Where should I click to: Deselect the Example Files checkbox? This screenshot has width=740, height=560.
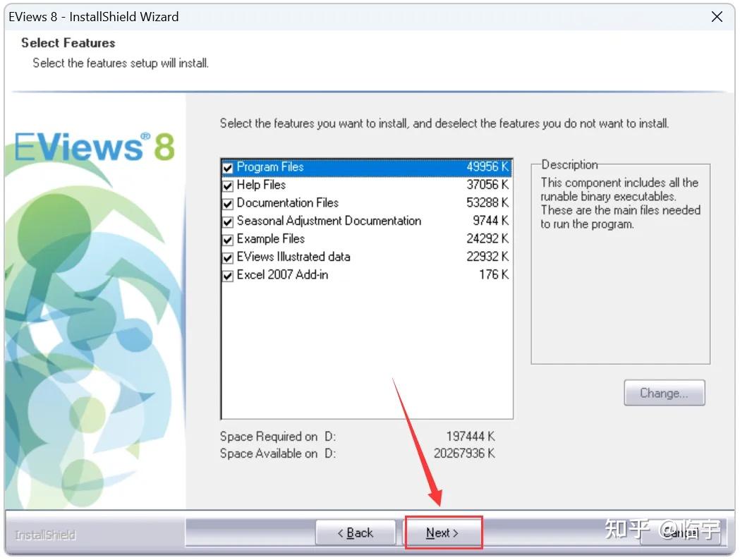click(227, 238)
